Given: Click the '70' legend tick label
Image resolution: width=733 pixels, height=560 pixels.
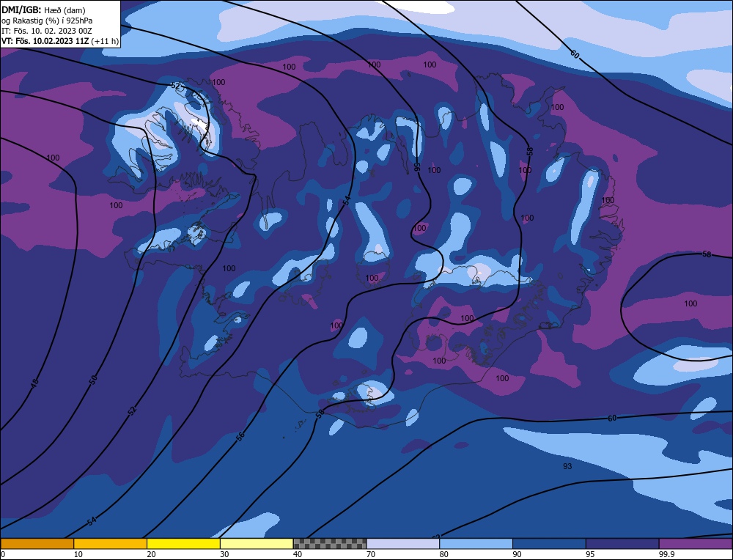Looking at the screenshot, I should tap(371, 554).
